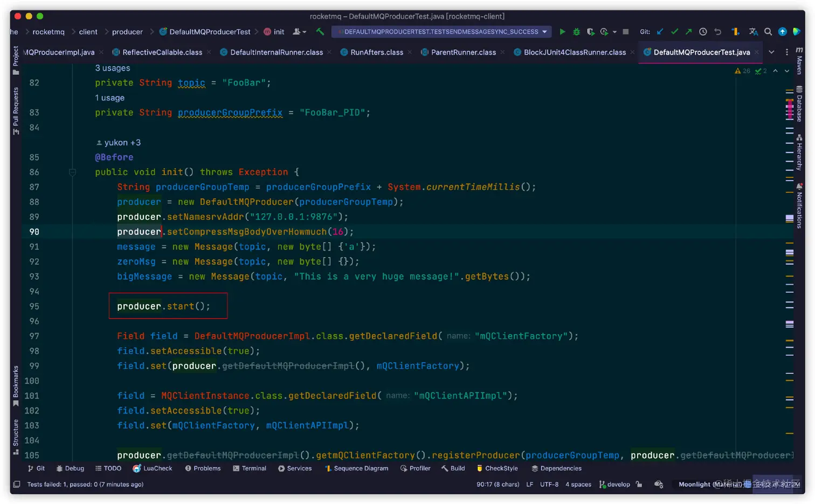Viewport: 815px width, 504px height.
Task: Open the Bookmarks tool window
Action: 16,386
